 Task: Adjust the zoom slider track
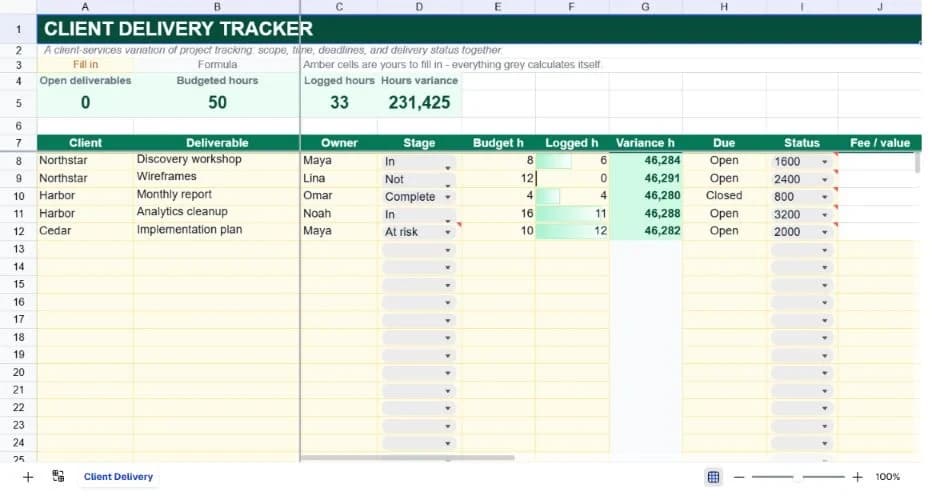pyautogui.click(x=798, y=477)
